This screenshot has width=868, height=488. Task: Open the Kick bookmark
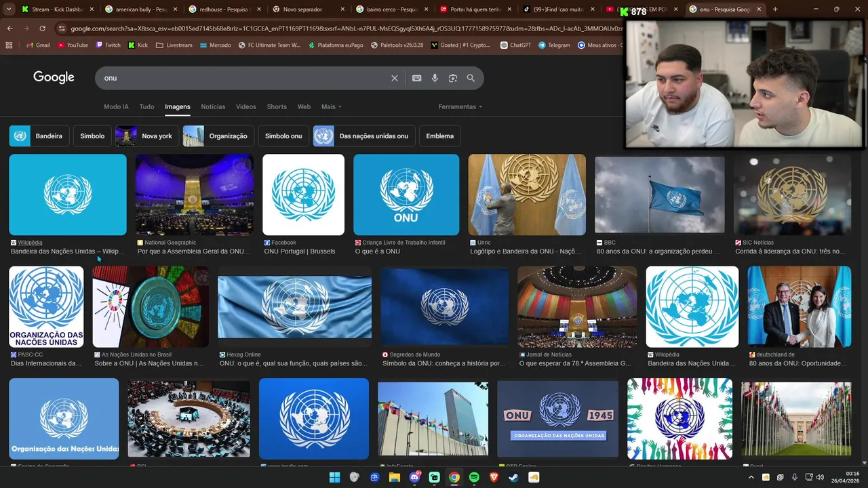tap(138, 45)
